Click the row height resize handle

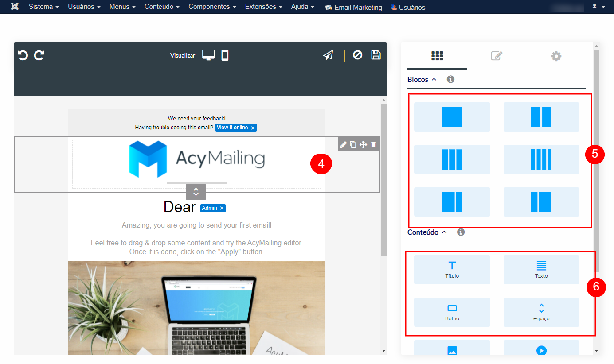196,192
